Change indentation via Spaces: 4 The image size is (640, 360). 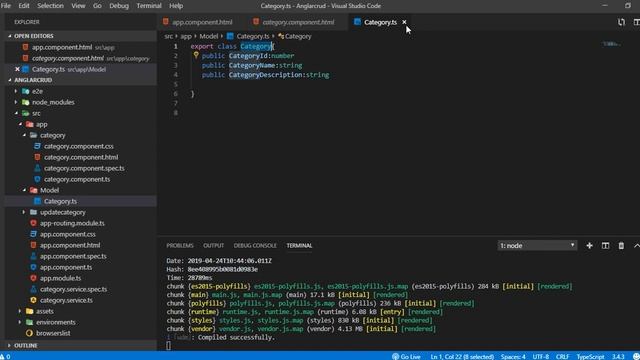click(x=513, y=356)
